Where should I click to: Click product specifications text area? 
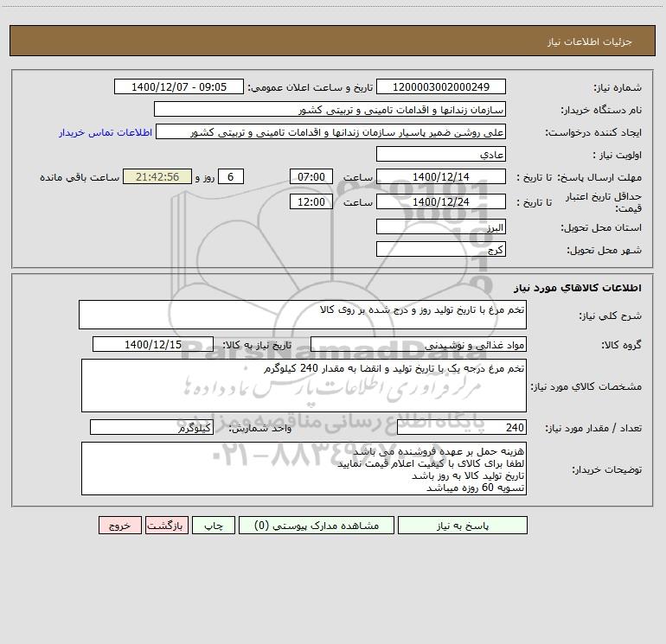(304, 386)
